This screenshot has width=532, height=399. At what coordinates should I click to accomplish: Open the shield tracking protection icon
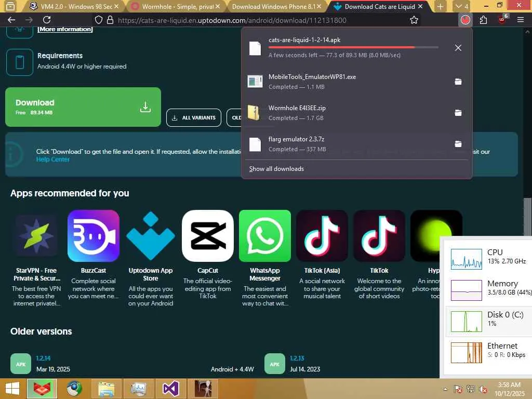[98, 20]
